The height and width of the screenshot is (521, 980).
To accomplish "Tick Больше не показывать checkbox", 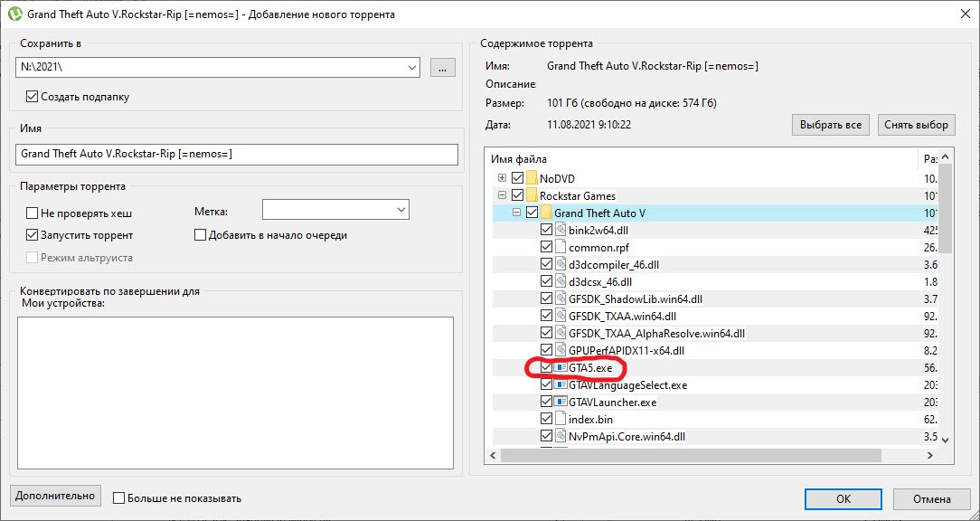I will pos(118,498).
